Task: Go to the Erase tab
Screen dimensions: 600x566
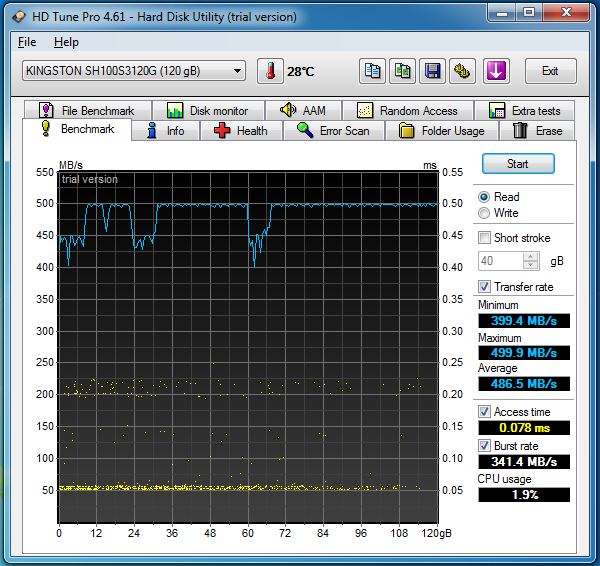Action: (x=537, y=131)
